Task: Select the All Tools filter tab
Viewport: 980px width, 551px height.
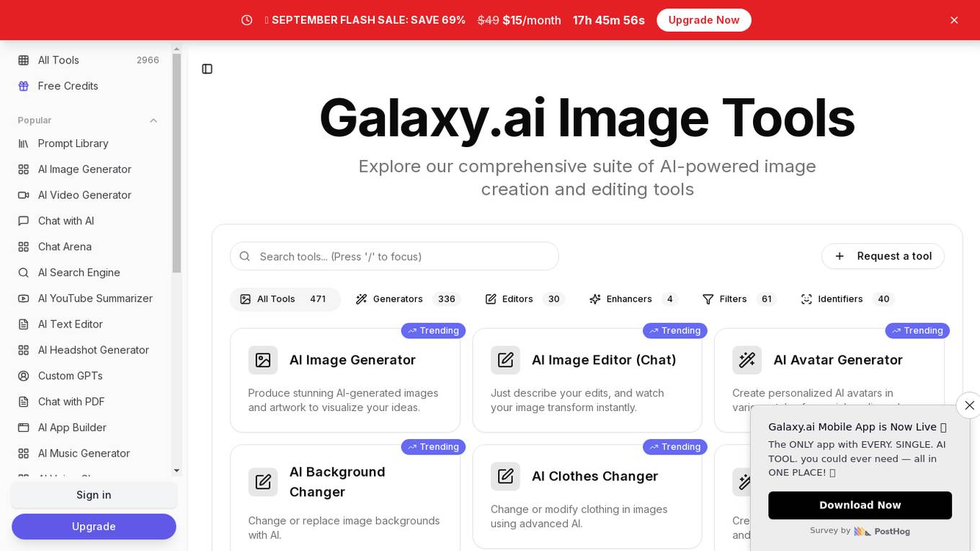Action: pyautogui.click(x=285, y=299)
